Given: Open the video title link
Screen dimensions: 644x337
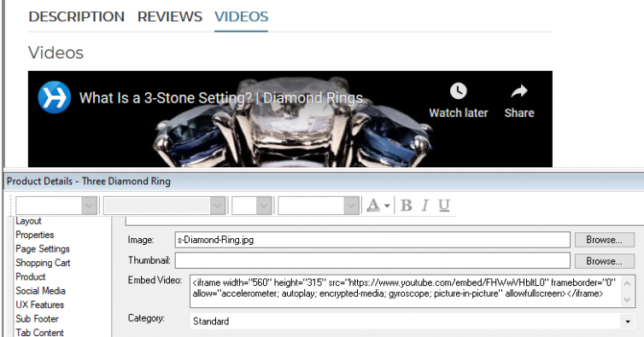Looking at the screenshot, I should [221, 98].
